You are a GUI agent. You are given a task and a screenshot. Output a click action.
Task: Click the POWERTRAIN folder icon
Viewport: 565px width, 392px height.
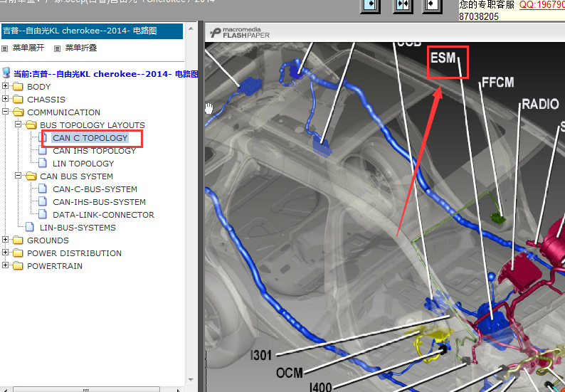[18, 265]
